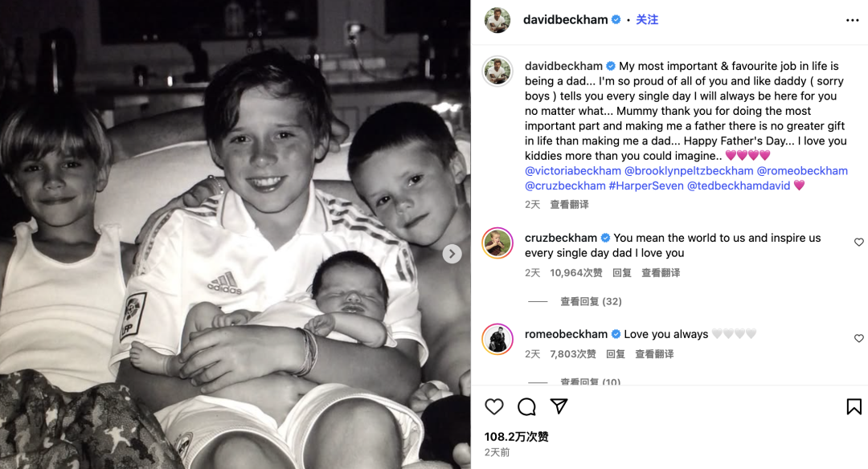This screenshot has height=469, width=868.
Task: Share the post via the paper plane icon
Action: pos(559,406)
